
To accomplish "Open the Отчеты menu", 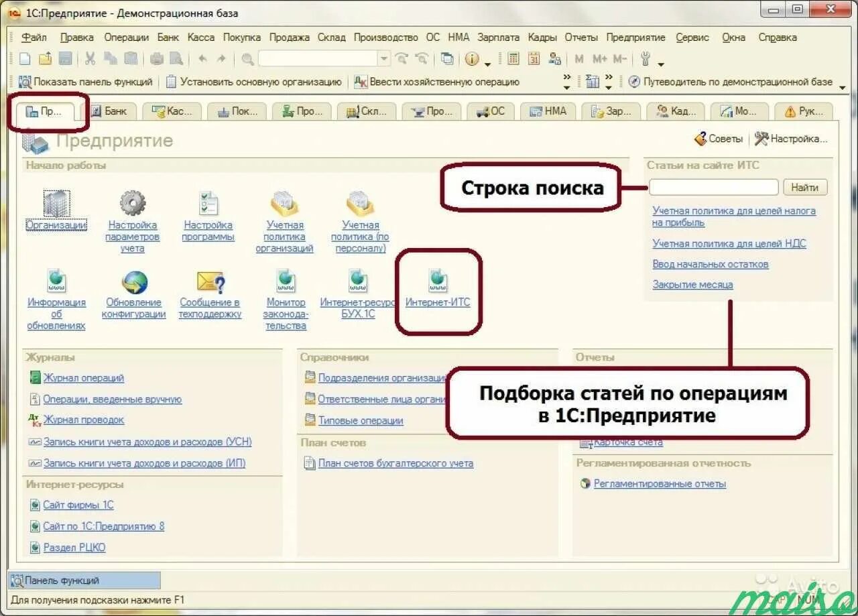I will pos(581,38).
